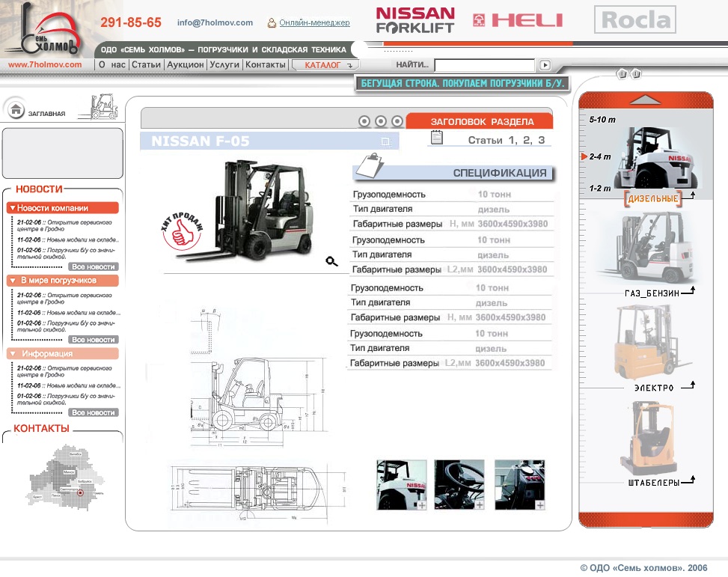Select the middle round radio dot

(x=381, y=121)
